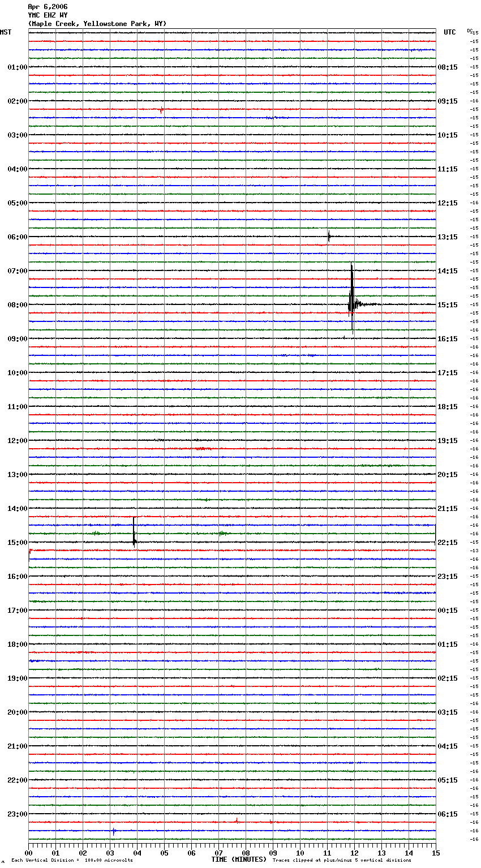Viewport: 481px width, 868px height.
Task: Click the "17:15" UTC time label
Action: point(448,373)
